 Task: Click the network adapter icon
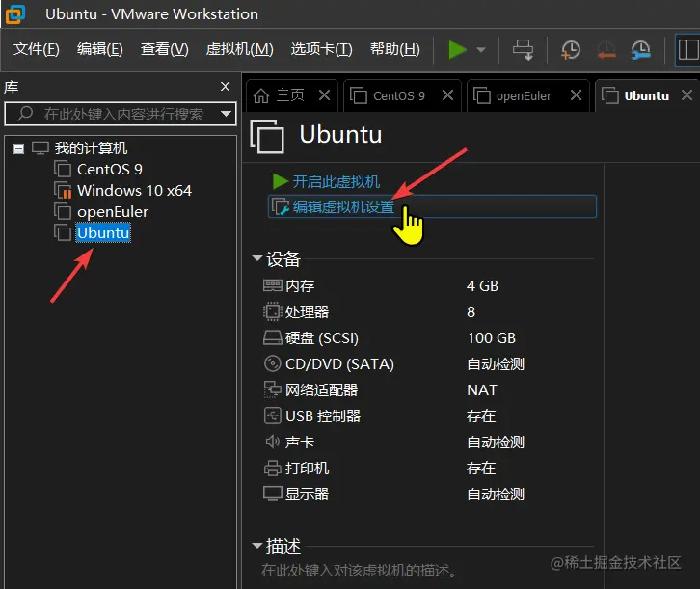pos(272,389)
